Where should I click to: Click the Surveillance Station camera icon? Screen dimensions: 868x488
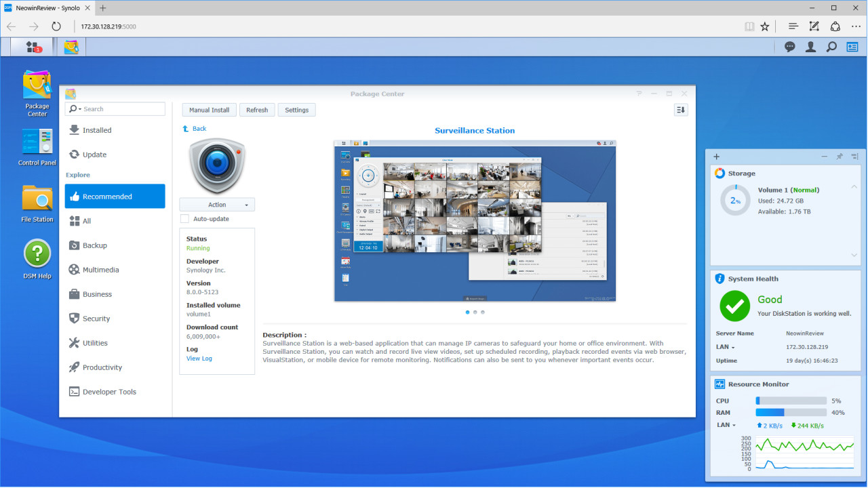click(x=217, y=165)
